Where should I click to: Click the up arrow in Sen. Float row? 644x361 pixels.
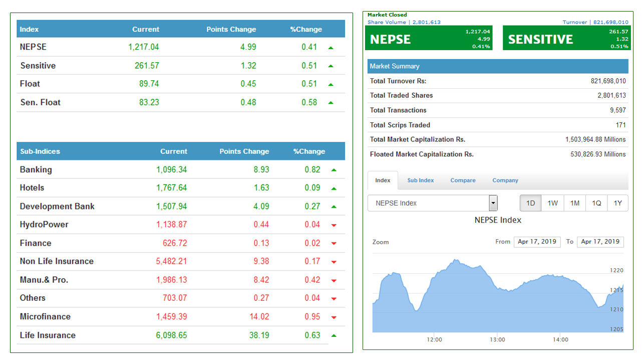point(331,103)
